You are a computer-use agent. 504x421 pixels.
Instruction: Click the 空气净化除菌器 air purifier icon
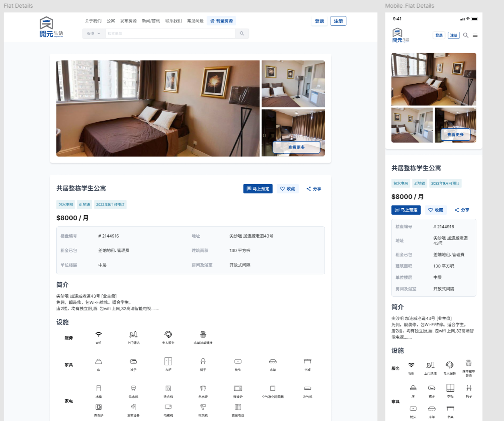[273, 388]
